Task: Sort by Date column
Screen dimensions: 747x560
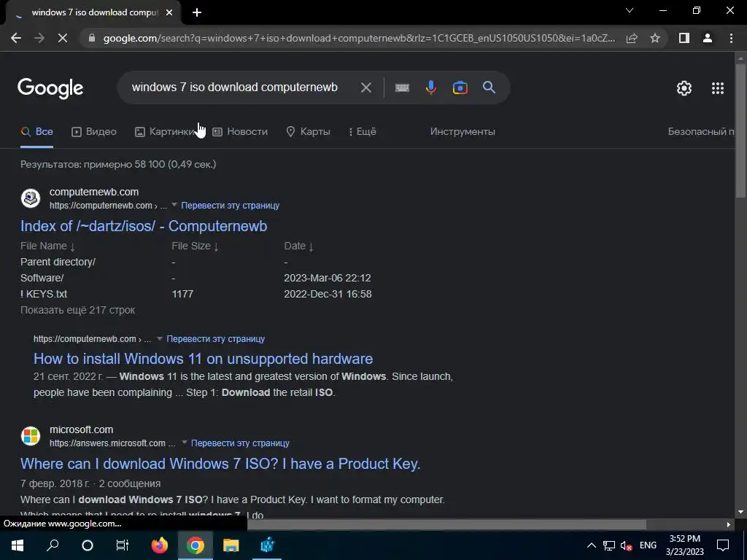Action: coord(298,246)
